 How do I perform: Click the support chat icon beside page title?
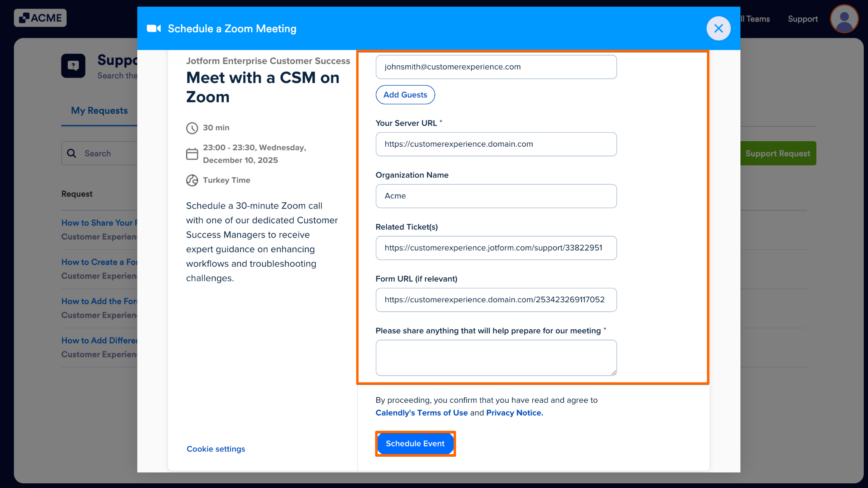click(x=73, y=66)
